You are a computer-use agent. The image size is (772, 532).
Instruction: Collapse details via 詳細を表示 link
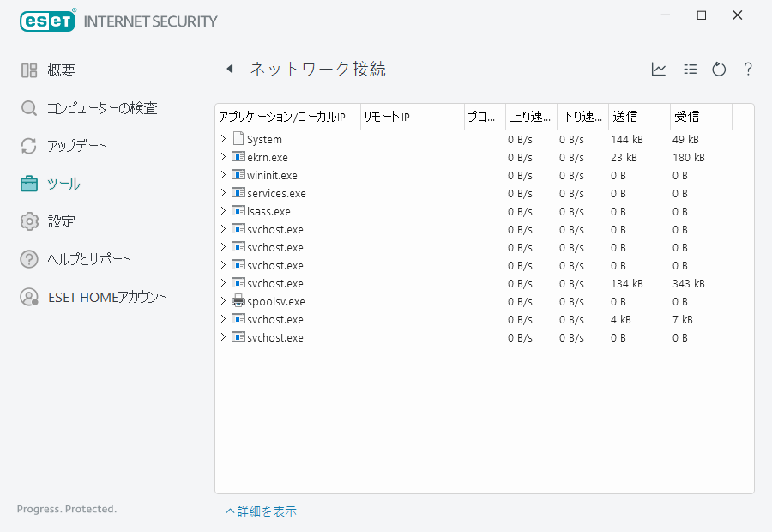262,511
